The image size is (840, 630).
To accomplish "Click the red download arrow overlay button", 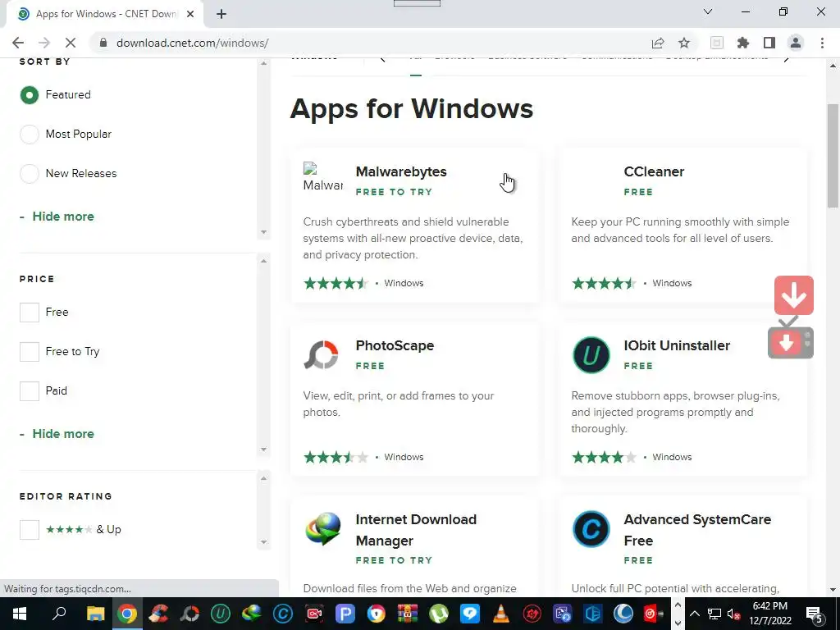I will [793, 295].
